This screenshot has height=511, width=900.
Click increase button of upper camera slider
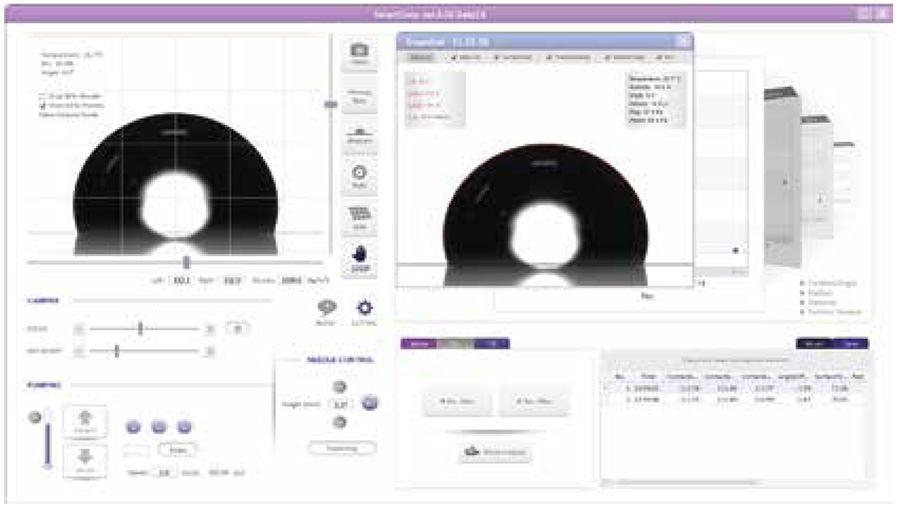(x=210, y=329)
